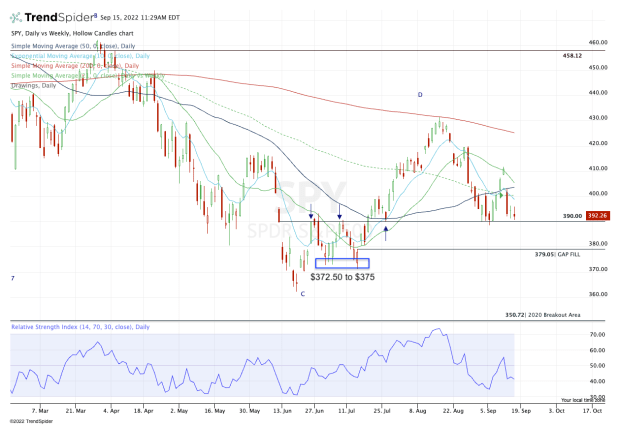Click the 400.00 price axis value
Image resolution: width=620 pixels, height=426 pixels.
coord(598,193)
